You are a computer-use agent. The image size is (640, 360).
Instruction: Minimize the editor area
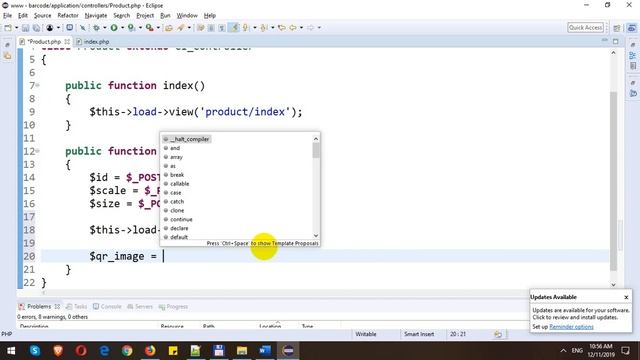[604, 41]
